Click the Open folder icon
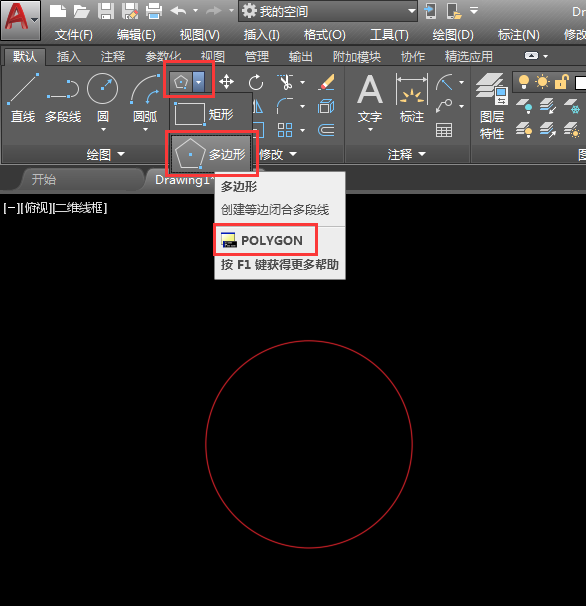 tap(82, 12)
